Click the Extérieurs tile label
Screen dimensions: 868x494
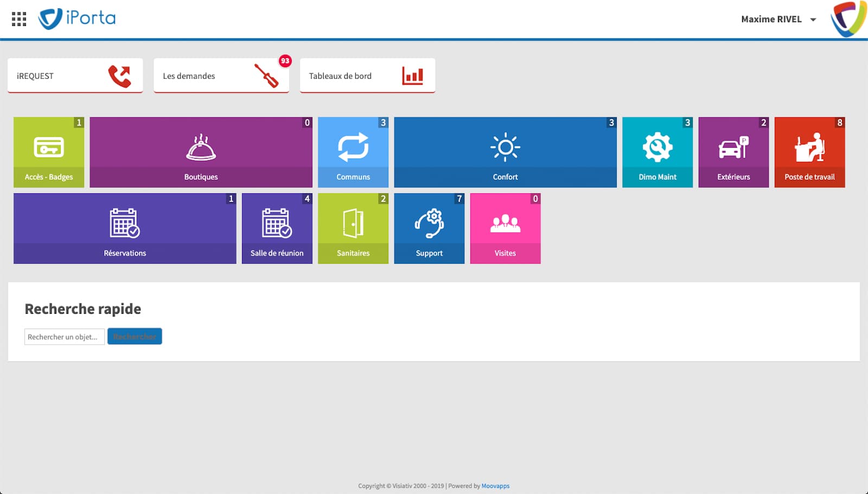[733, 177]
